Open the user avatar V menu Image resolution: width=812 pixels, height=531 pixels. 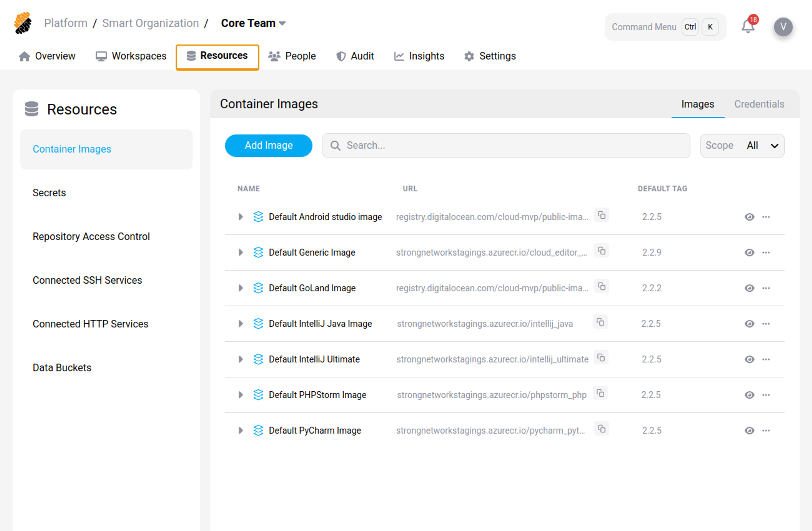(783, 26)
